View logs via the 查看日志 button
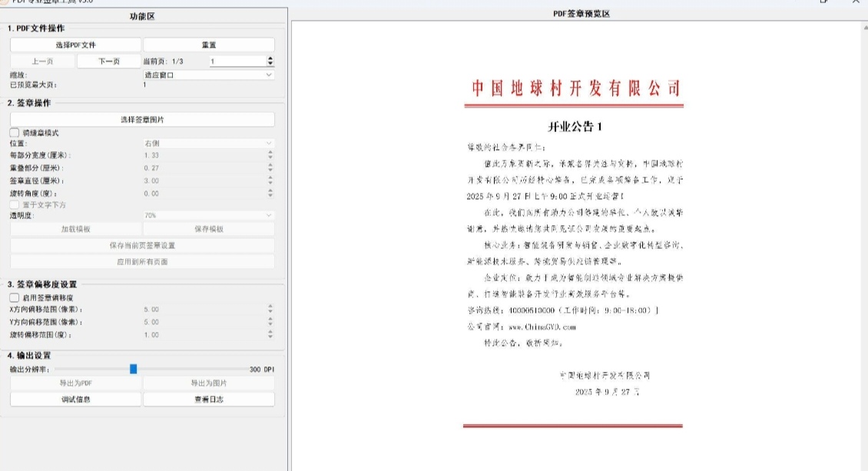Image resolution: width=868 pixels, height=471 pixels. pos(208,399)
